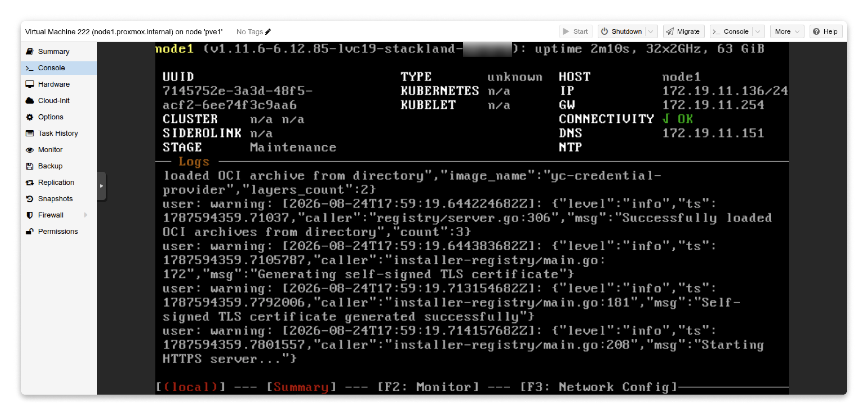868x416 pixels.
Task: Click the Help button
Action: 826,31
